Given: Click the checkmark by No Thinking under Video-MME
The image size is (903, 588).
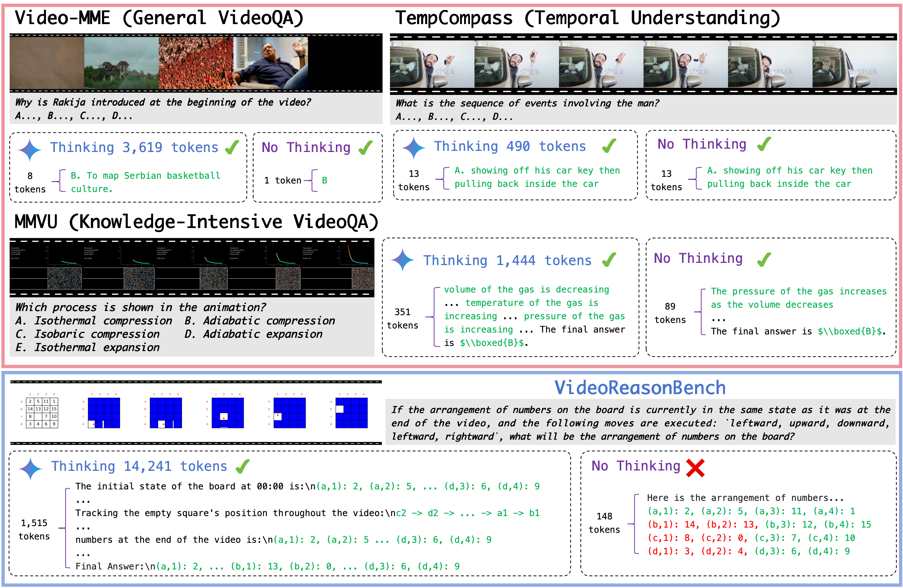Looking at the screenshot, I should [366, 147].
